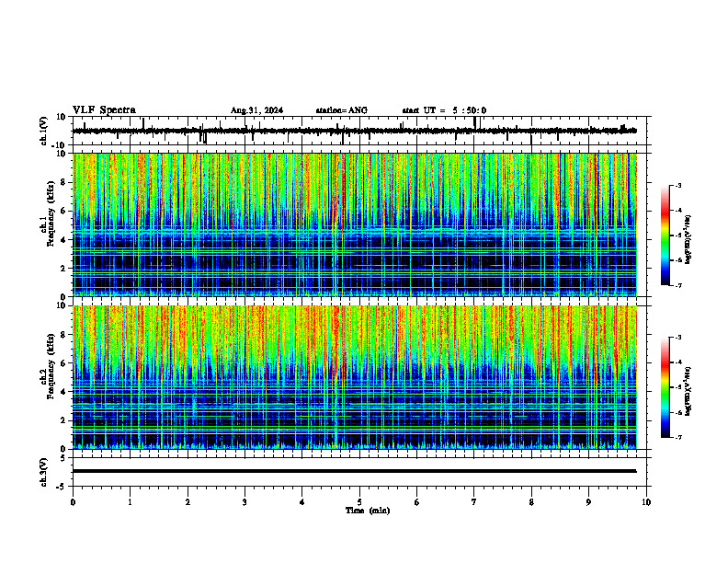Select the date text "Aug.31, 2024"
This screenshot has width=728, height=563.
(256, 110)
